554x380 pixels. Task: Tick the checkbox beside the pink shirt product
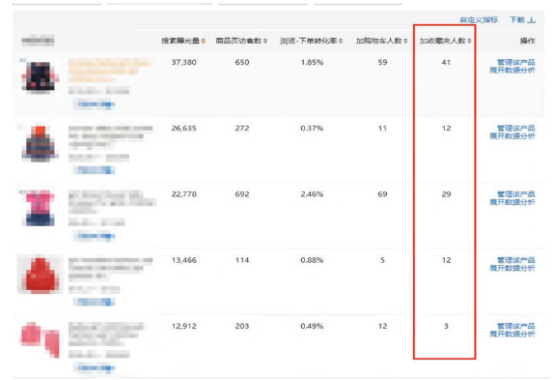[22, 192]
